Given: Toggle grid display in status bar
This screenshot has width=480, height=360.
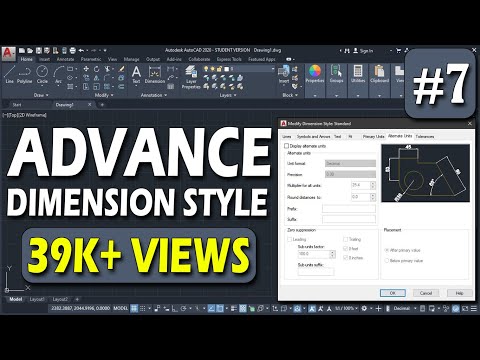Looking at the screenshot, I should pyautogui.click(x=134, y=309).
